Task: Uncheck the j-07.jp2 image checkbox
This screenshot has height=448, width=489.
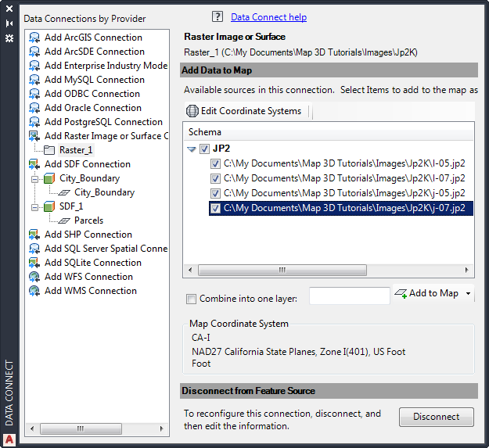Action: 215,208
